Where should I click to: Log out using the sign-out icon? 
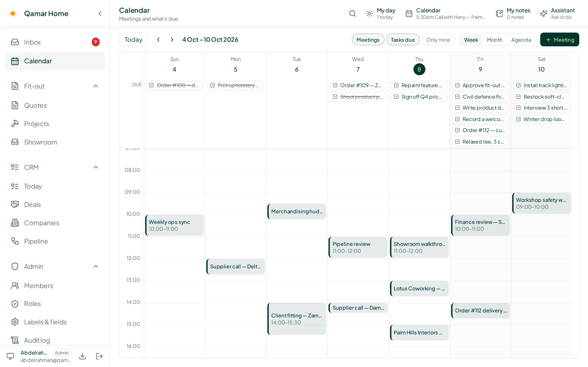pos(99,356)
